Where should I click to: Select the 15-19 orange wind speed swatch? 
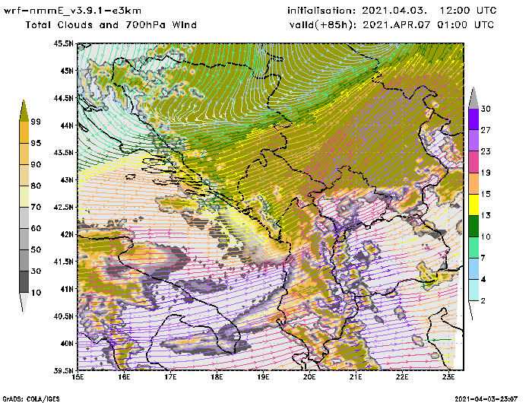pos(473,183)
